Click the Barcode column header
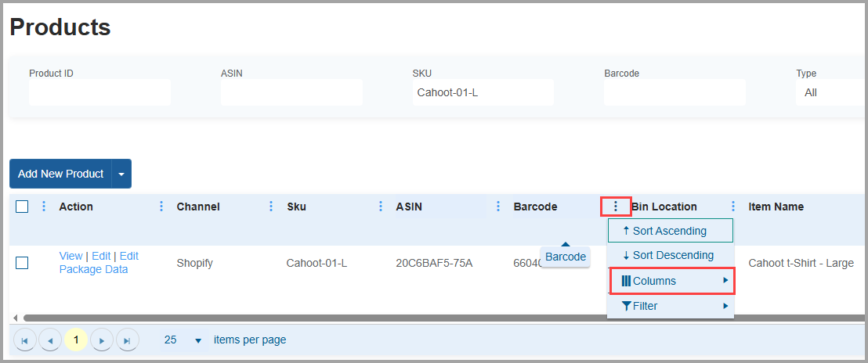The image size is (868, 363). pos(535,207)
